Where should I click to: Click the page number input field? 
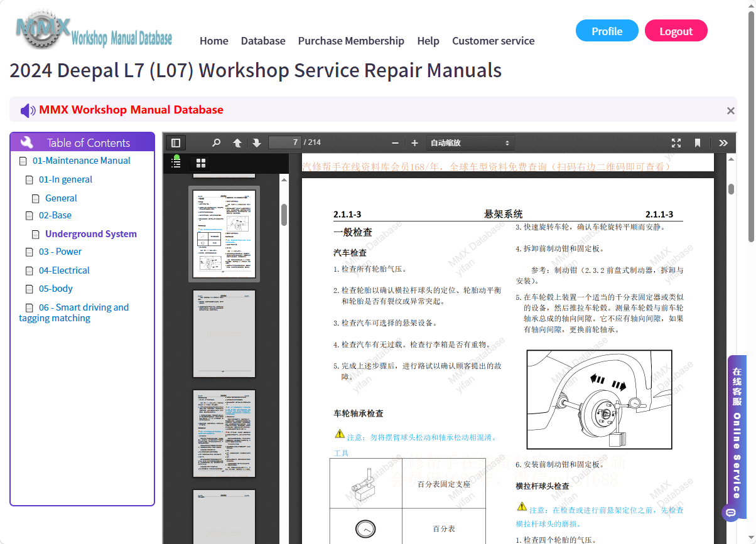[285, 142]
